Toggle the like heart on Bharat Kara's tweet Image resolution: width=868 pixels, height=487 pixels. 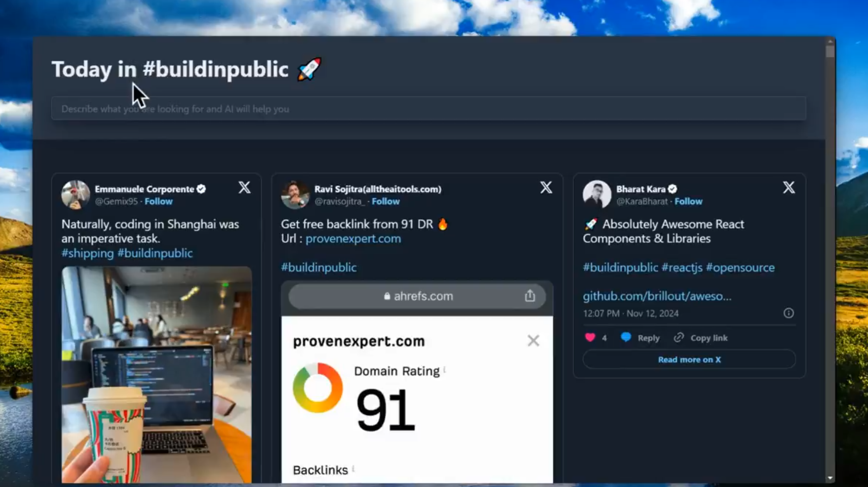pyautogui.click(x=590, y=337)
